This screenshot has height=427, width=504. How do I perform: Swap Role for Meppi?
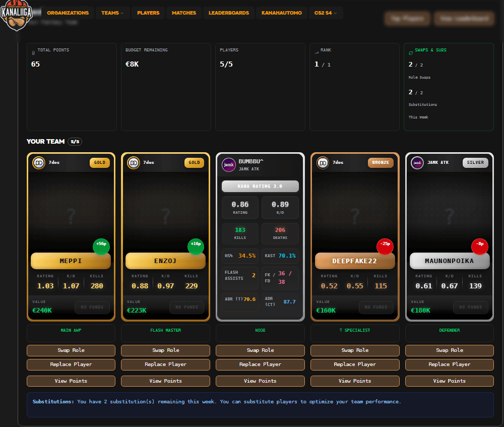click(x=71, y=350)
